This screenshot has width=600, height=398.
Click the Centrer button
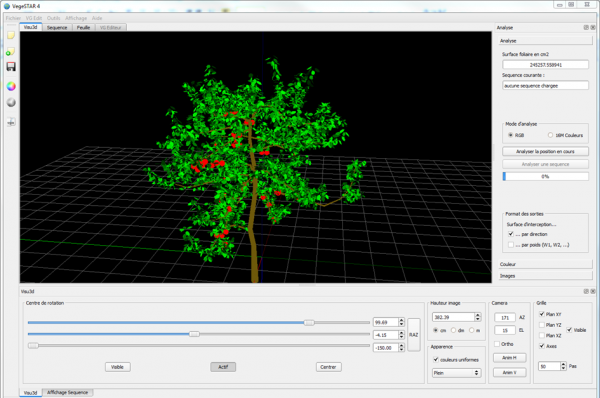(x=328, y=367)
